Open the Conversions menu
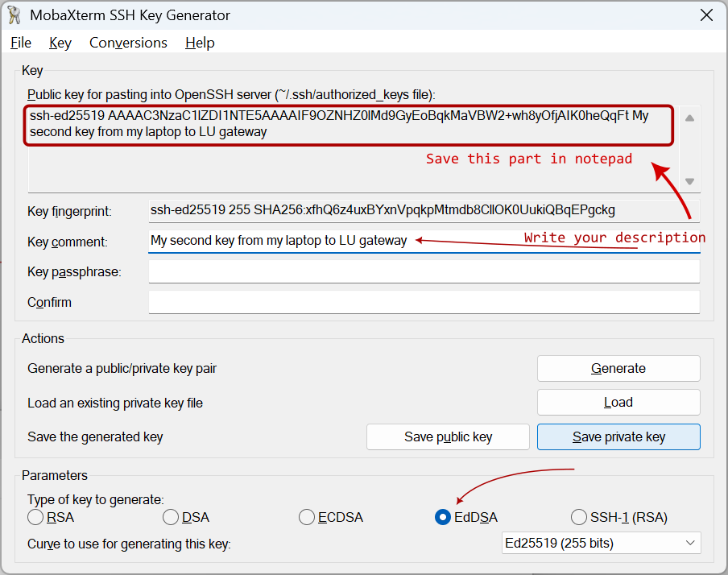The height and width of the screenshot is (575, 728). coord(128,43)
